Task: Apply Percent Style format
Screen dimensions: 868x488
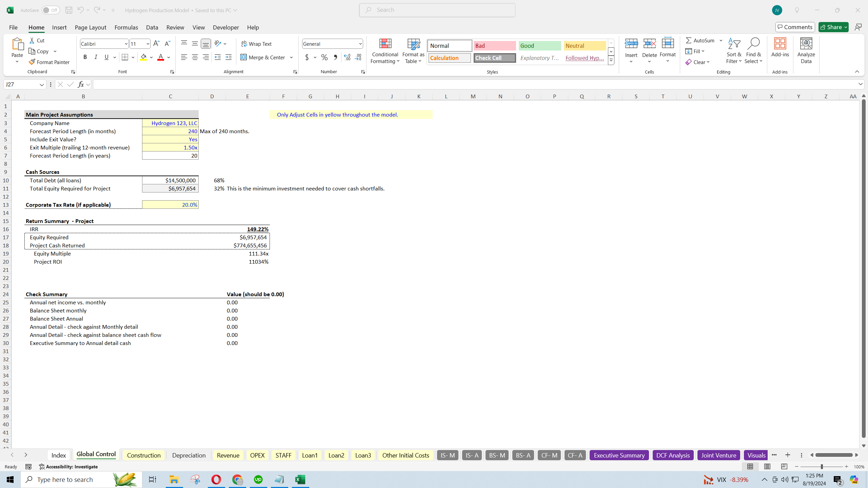Action: 324,57
